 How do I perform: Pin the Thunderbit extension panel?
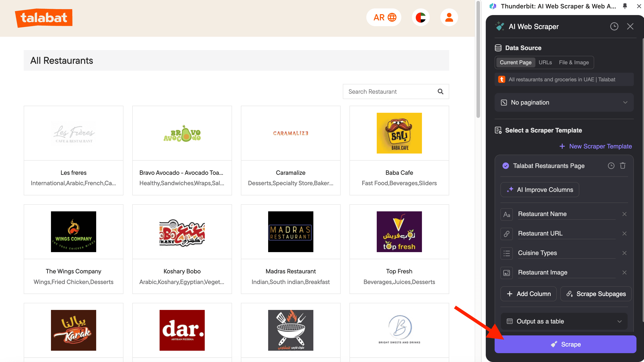625,6
